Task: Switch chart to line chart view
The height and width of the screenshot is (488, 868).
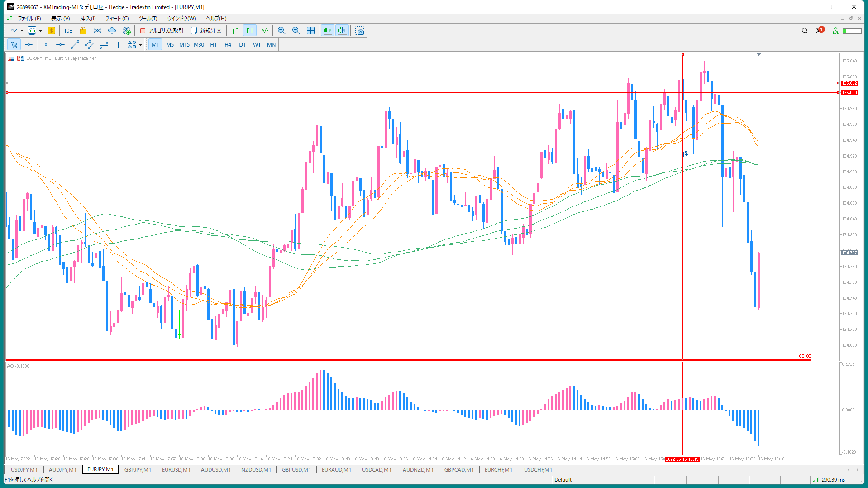Action: (x=264, y=31)
